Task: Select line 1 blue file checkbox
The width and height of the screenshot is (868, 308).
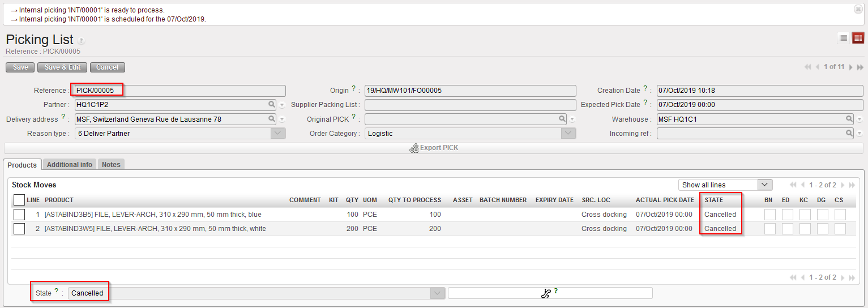Action: 19,215
